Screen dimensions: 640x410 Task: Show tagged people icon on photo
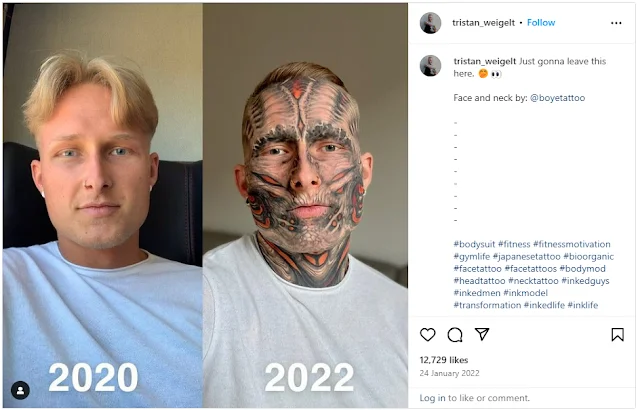(20, 390)
